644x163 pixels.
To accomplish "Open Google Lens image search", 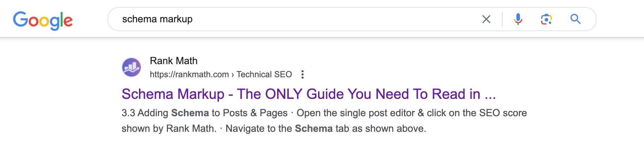I will click(546, 19).
